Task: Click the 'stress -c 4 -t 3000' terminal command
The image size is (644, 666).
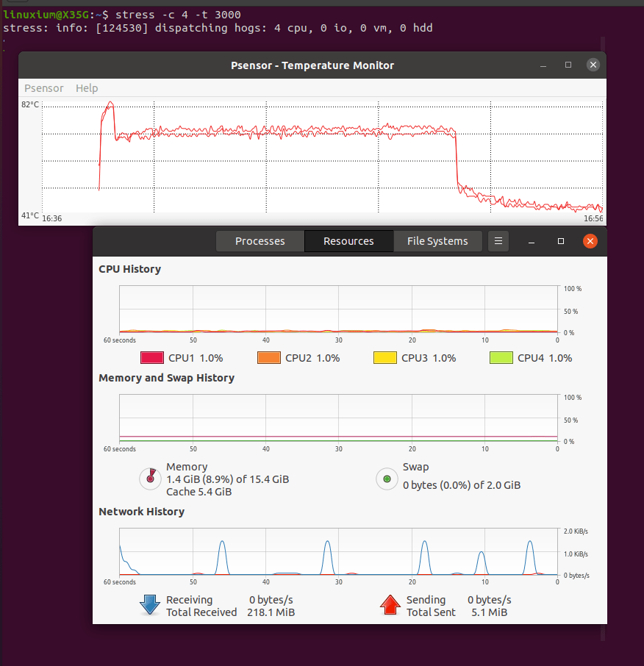Action: (x=178, y=15)
